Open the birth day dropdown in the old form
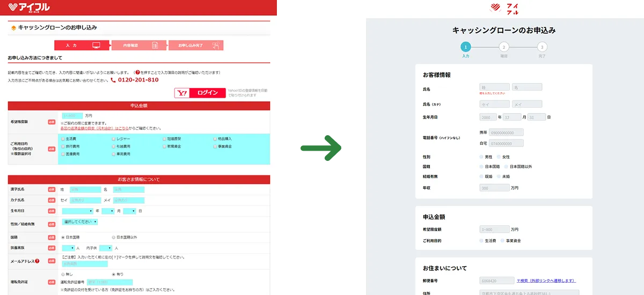 (130, 211)
